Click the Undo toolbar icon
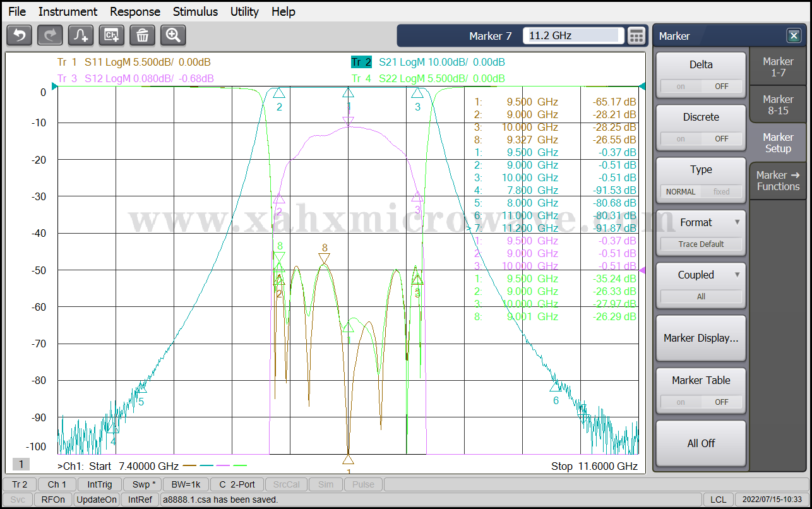Viewport: 812px width, 509px height. coord(19,35)
